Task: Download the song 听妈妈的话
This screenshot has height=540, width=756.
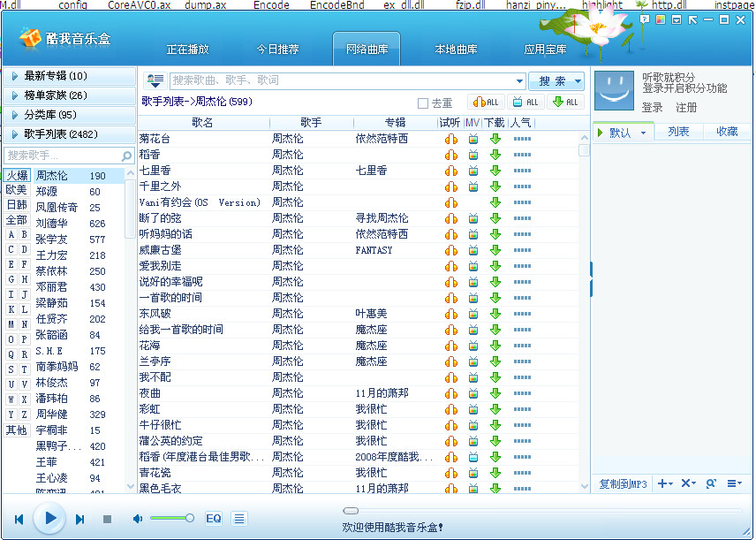Action: click(x=495, y=234)
